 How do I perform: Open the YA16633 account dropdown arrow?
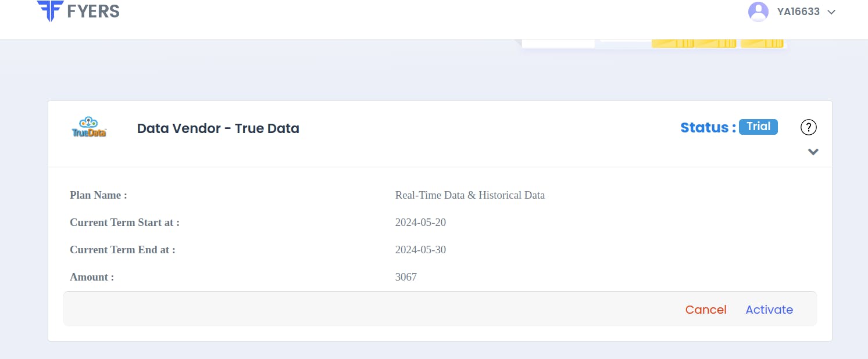click(831, 12)
